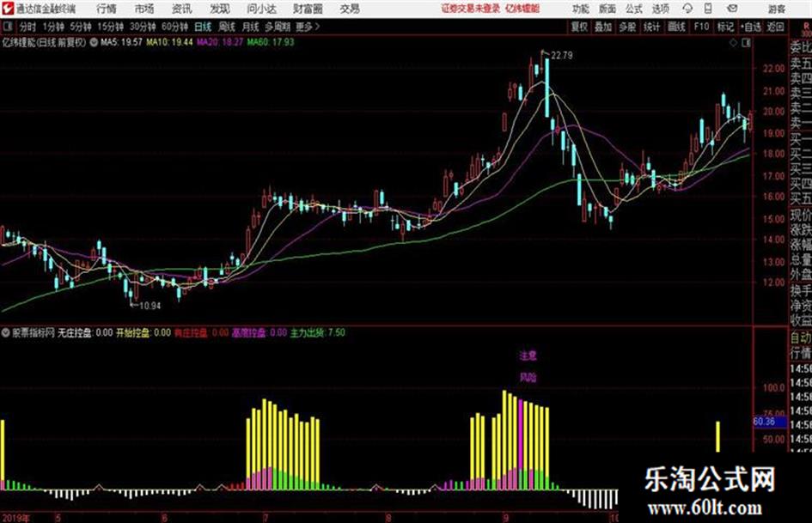Screen dimensions: 812x523
Task: Open the 资讯 menu
Action: [182, 9]
